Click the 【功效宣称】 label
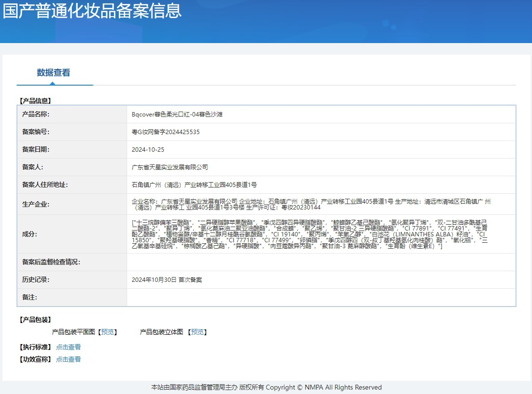Screen dimensions: 532x394 click(35, 359)
